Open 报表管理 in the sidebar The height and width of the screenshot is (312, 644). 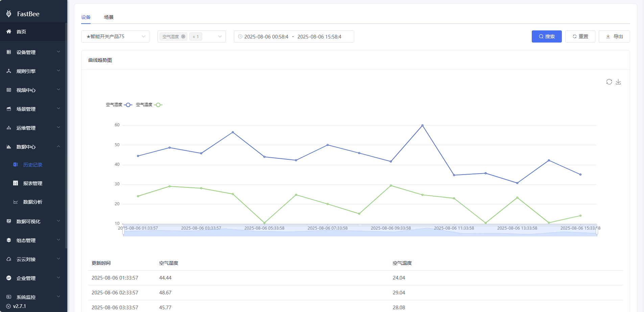32,183
